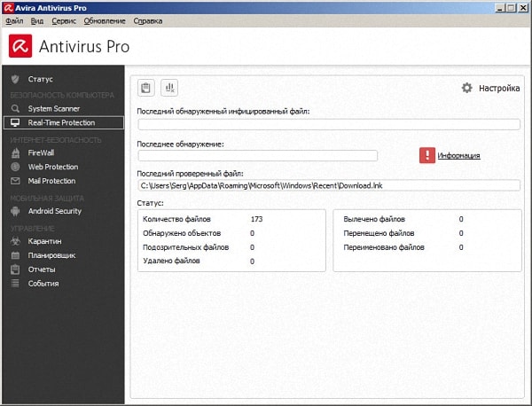Go to Планировщик in the sidebar

(x=51, y=254)
